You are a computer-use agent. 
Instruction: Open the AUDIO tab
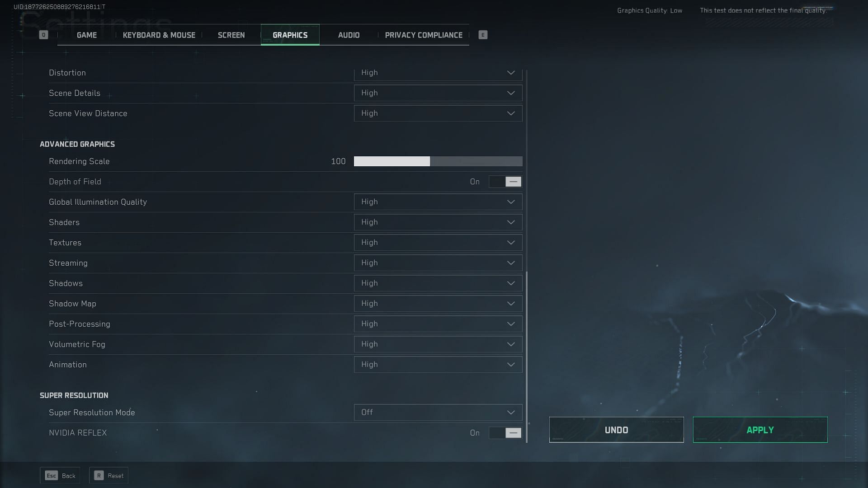tap(349, 34)
